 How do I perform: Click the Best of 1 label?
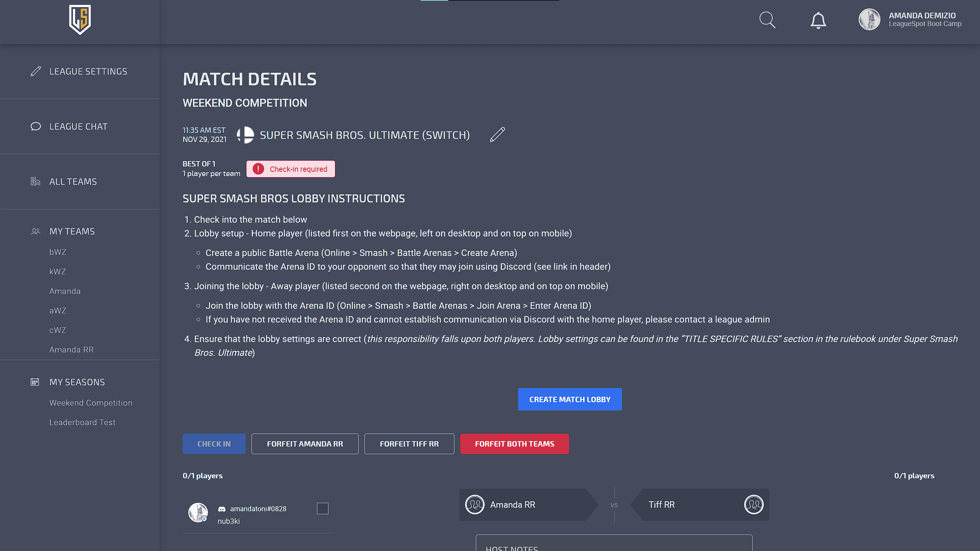(199, 164)
